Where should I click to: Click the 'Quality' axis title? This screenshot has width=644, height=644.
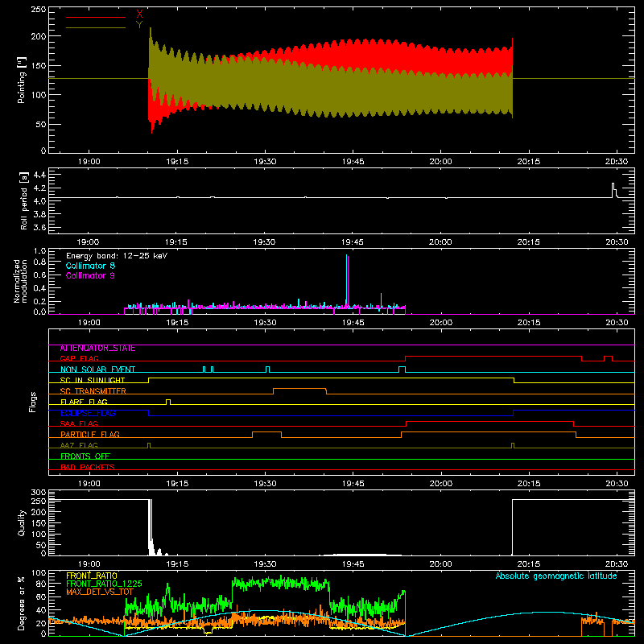(x=22, y=522)
